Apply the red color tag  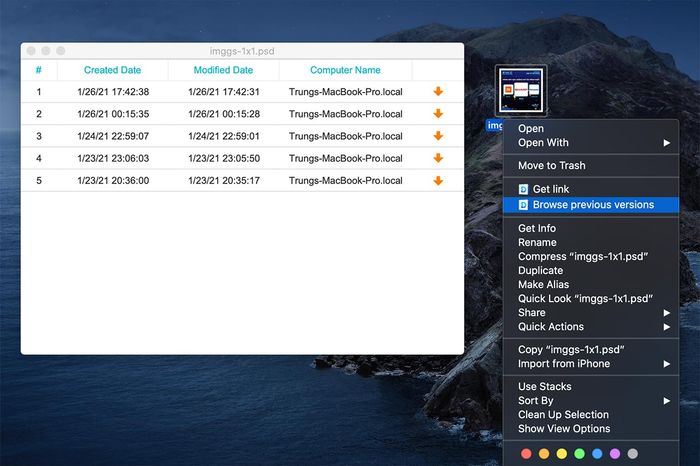pyautogui.click(x=526, y=454)
